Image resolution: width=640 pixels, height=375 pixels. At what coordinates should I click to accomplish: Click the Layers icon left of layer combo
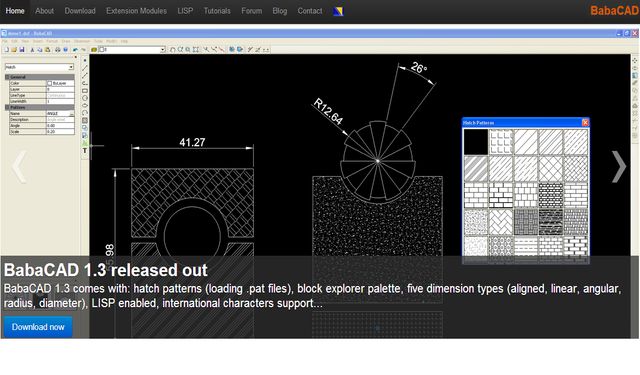[x=93, y=50]
